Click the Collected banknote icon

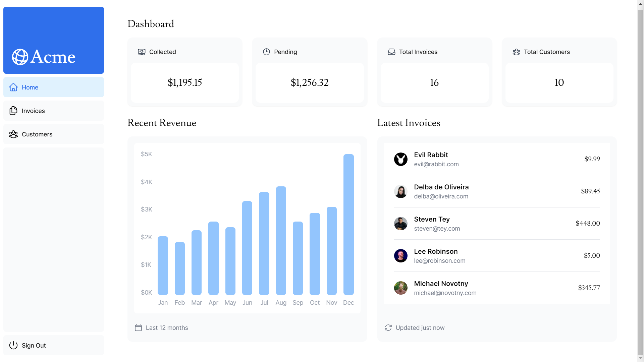click(142, 52)
